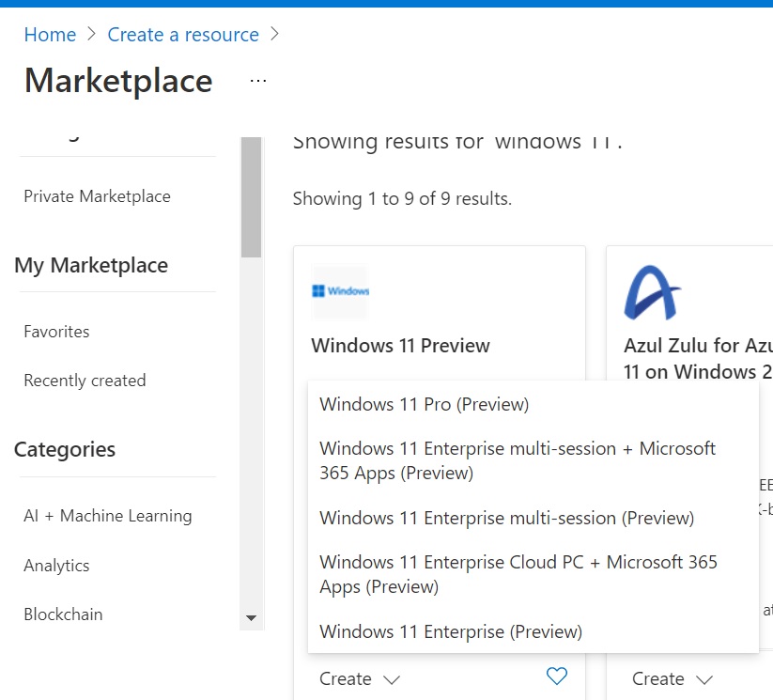Open Private Marketplace in sidebar
The image size is (773, 700).
pos(97,196)
